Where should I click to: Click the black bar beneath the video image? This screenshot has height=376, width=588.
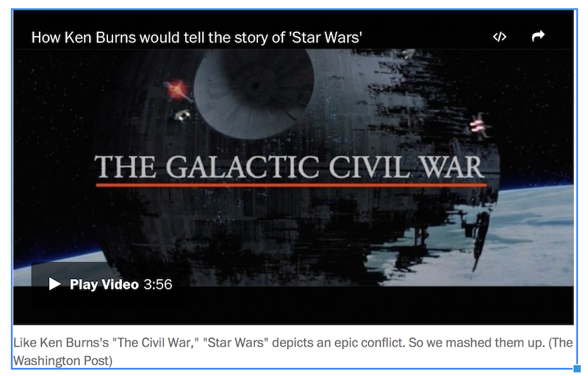pyautogui.click(x=293, y=305)
